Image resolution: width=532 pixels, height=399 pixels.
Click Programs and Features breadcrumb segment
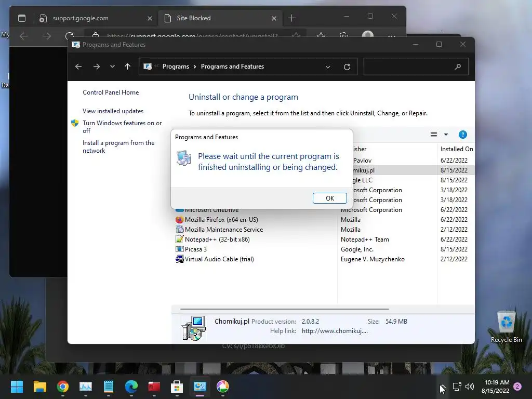[232, 66]
